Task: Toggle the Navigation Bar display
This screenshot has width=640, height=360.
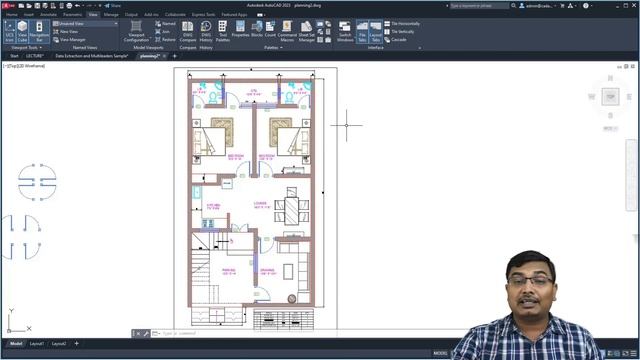Action: (39, 31)
